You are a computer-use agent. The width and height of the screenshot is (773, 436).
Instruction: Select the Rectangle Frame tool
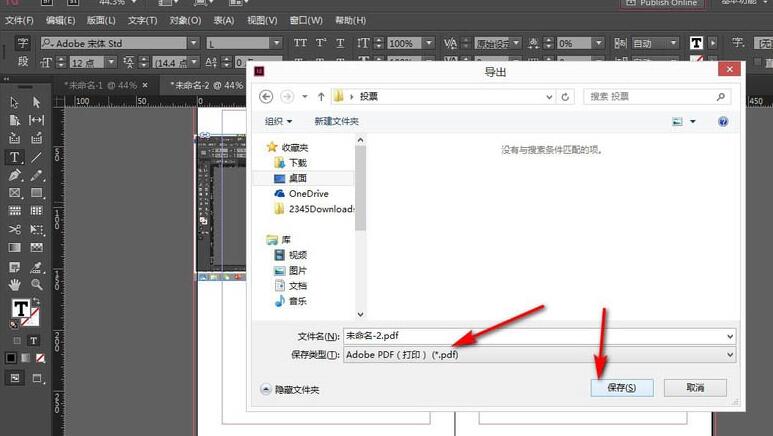(14, 193)
